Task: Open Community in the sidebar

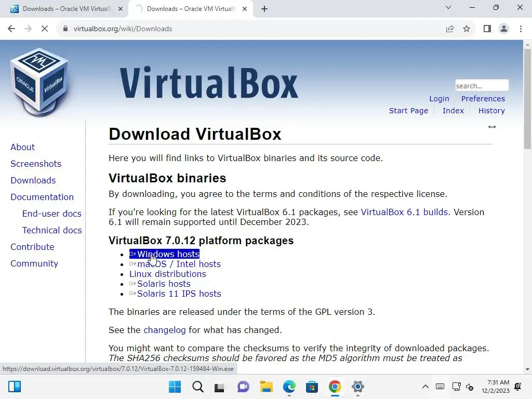Action: pyautogui.click(x=34, y=263)
